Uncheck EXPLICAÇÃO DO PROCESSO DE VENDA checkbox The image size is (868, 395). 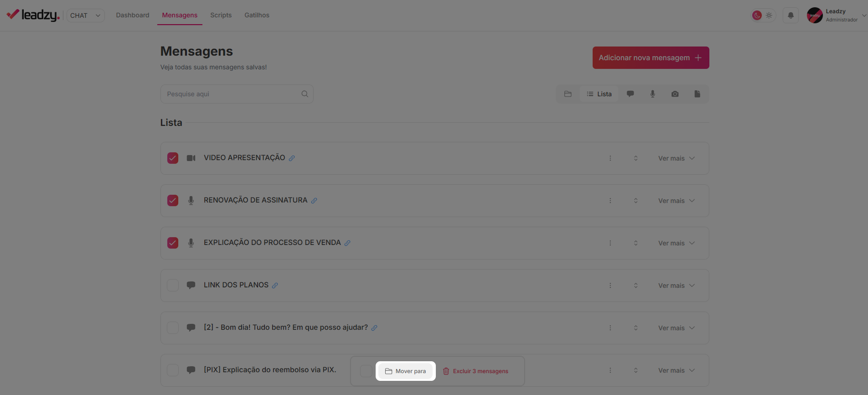click(173, 243)
